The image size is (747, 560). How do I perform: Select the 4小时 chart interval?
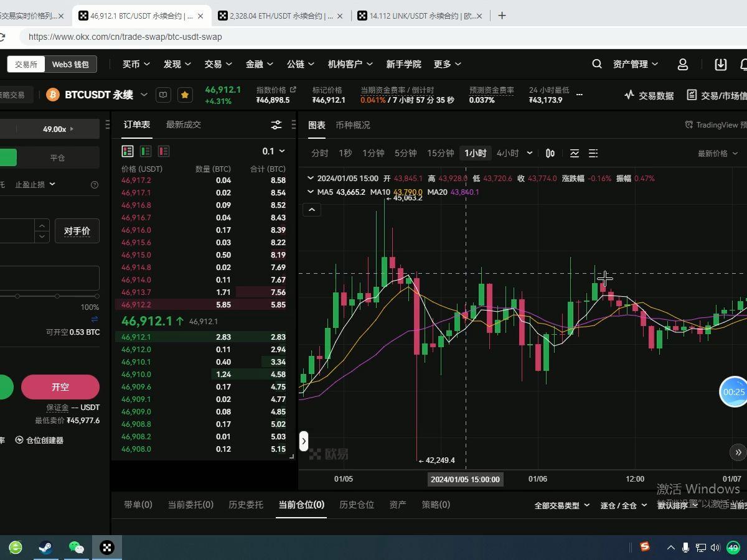point(507,153)
